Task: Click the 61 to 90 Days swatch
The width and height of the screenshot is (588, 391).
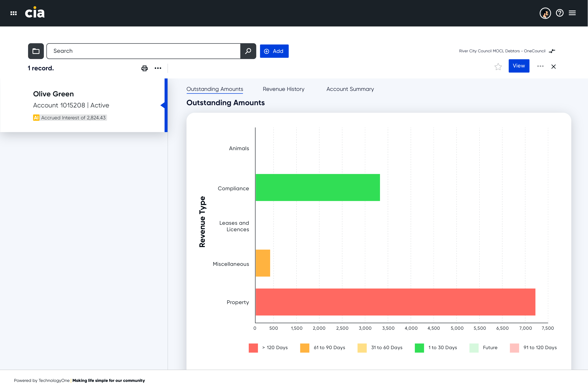Action: [x=304, y=348]
